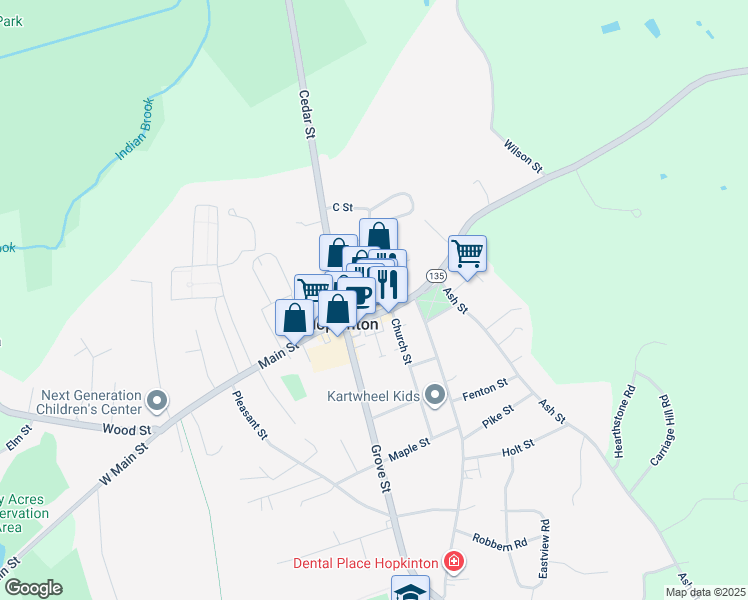Select the Kartwheel Kids location pin
The image size is (748, 600).
[435, 395]
